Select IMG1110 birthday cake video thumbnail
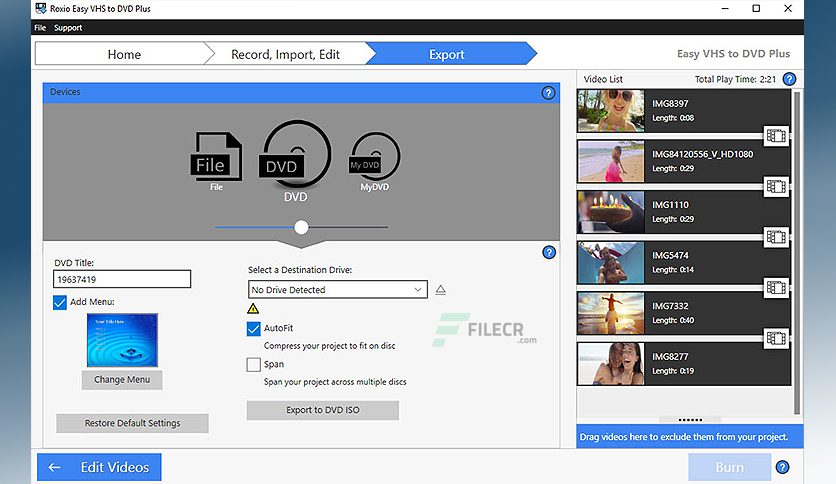 pos(611,212)
